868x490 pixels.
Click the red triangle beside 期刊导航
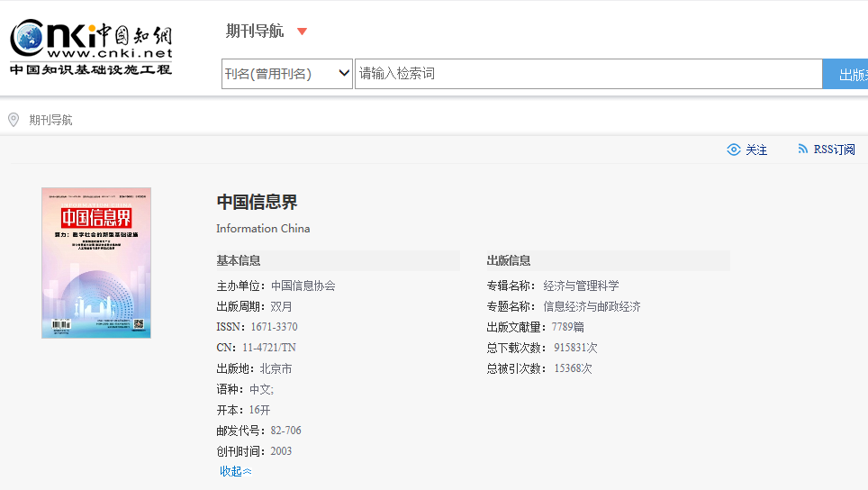click(302, 32)
